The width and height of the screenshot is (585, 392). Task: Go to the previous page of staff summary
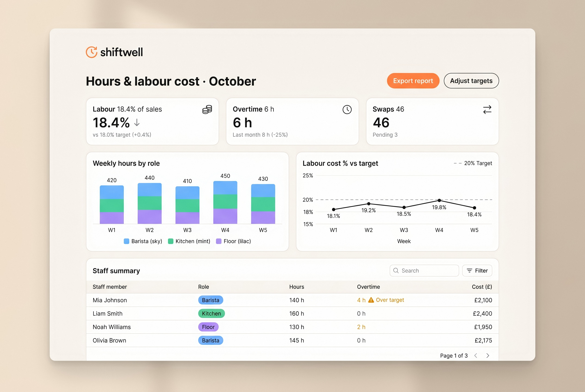click(x=476, y=355)
